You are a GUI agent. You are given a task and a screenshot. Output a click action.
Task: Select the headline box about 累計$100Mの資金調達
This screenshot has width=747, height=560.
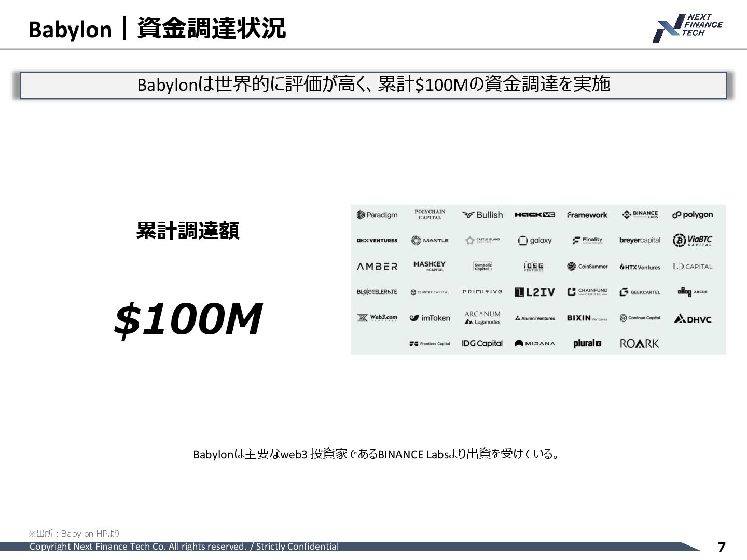(374, 85)
